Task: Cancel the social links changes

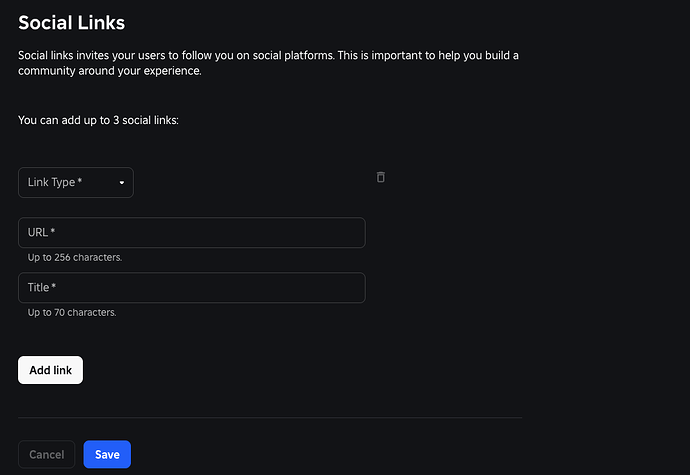Action: [47, 454]
